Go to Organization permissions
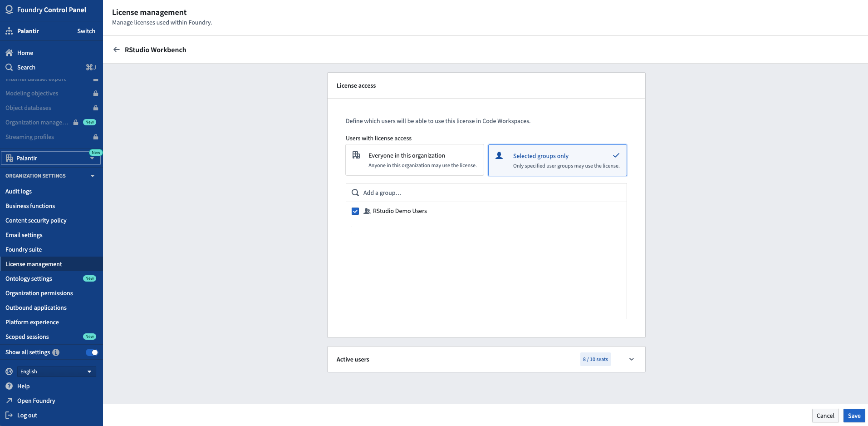Image resolution: width=868 pixels, height=426 pixels. 39,293
